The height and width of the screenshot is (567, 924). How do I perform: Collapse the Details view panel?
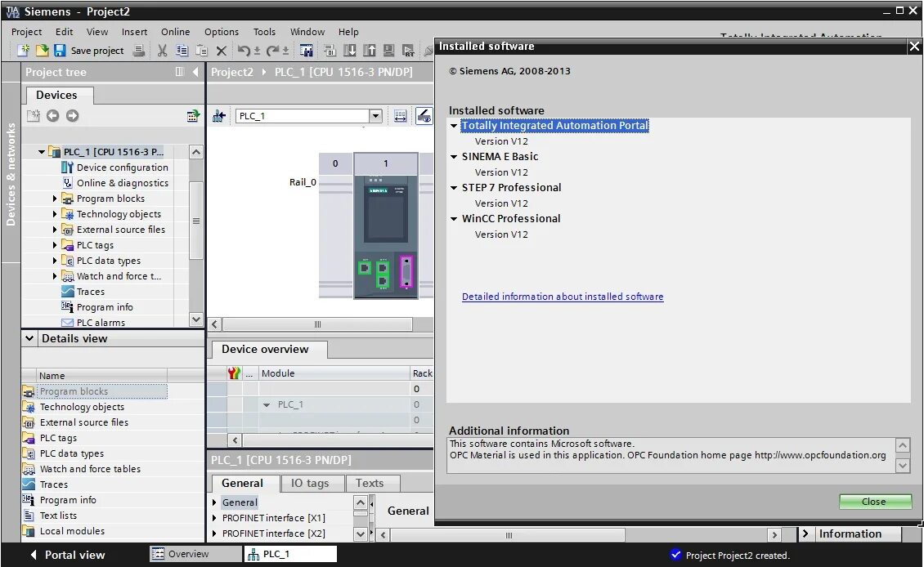[29, 338]
